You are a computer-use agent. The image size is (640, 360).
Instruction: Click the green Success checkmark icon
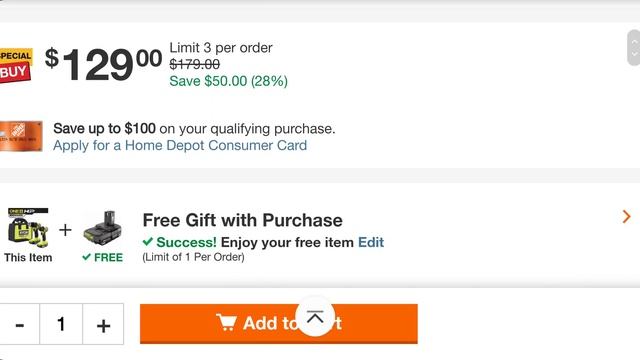(148, 242)
